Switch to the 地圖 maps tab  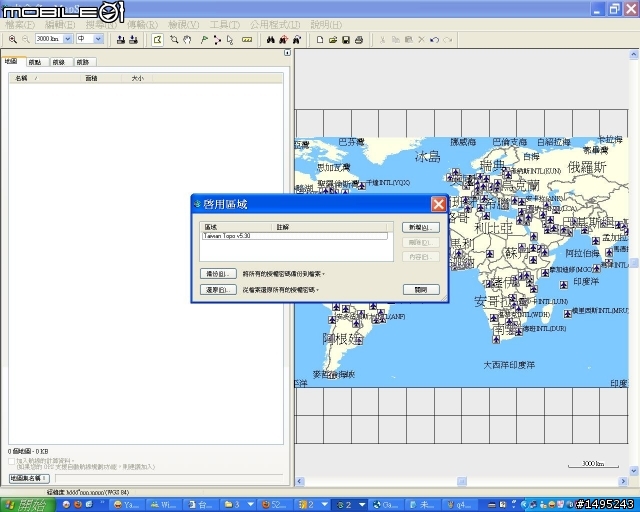(x=11, y=61)
